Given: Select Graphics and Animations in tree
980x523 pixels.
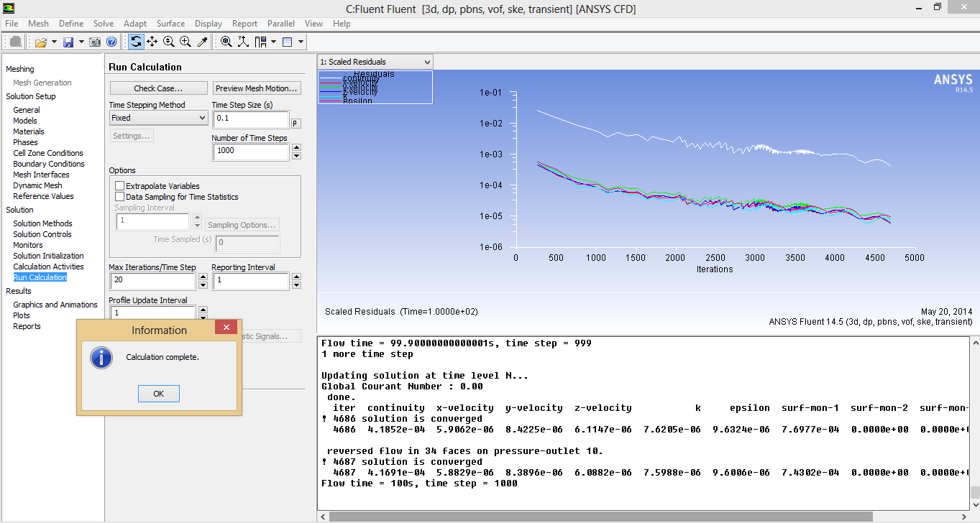Looking at the screenshot, I should [55, 305].
